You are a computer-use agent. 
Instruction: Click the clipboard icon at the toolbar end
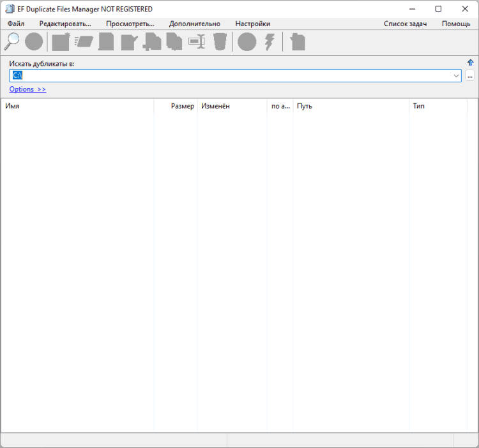(x=298, y=42)
